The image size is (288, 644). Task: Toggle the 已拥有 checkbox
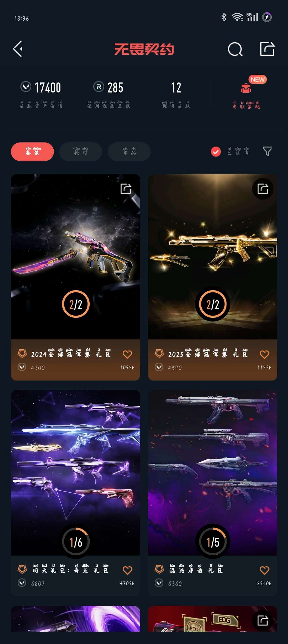pos(216,152)
